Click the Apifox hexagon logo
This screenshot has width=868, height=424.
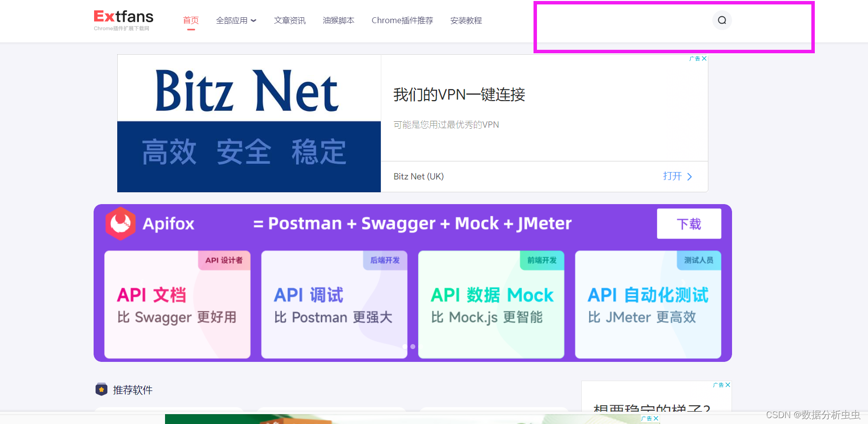120,223
